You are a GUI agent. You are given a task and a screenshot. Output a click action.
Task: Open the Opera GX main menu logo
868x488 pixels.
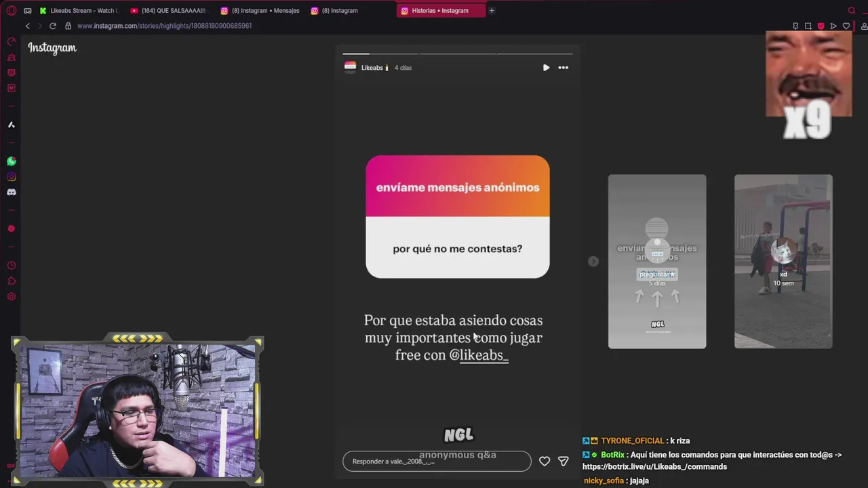coord(12,11)
